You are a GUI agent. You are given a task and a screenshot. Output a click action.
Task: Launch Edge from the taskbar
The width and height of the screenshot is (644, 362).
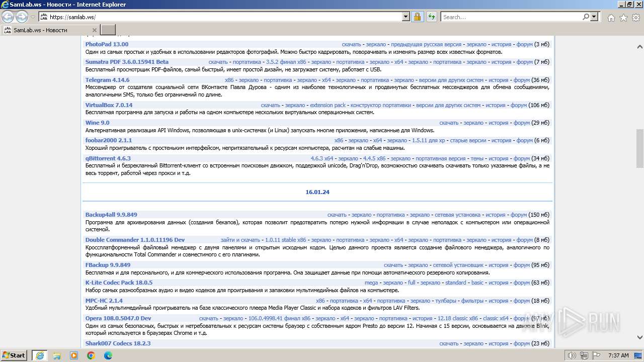(x=108, y=355)
